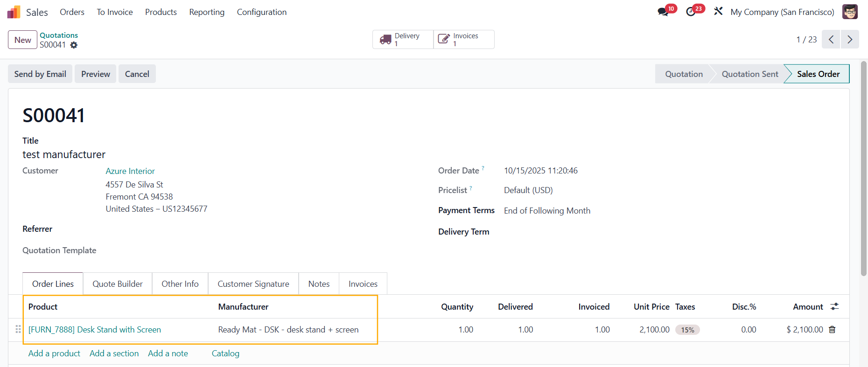The height and width of the screenshot is (367, 868).
Task: Delete order line with trash icon
Action: (x=832, y=330)
